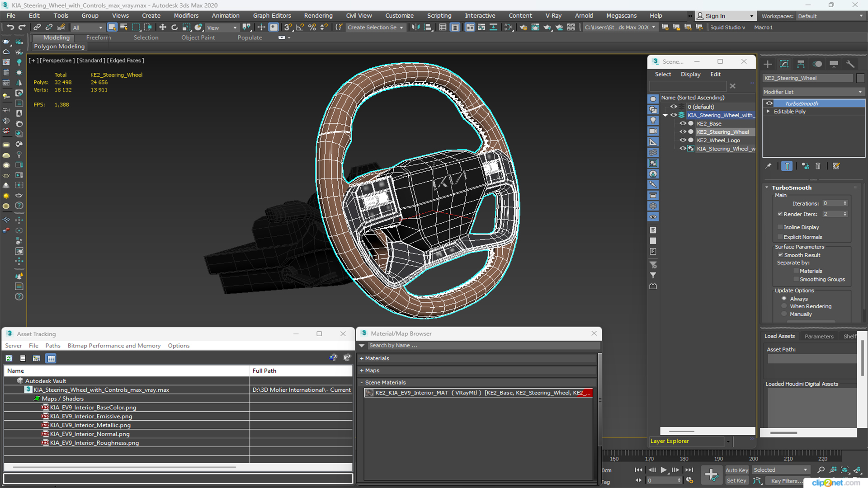Click Zoom magnifier in viewport navigation controls
Viewport: 868px width, 488px height.
pyautogui.click(x=821, y=470)
